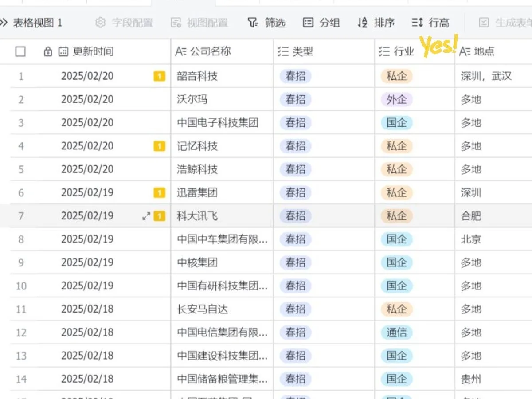Select the 迅雷集团 company cell
Image resolution: width=532 pixels, height=399 pixels.
222,192
